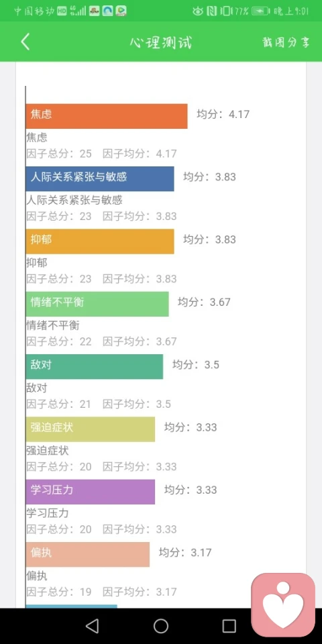322x644 pixels.
Task: Tap the NFC icon in status bar
Action: pos(211,11)
